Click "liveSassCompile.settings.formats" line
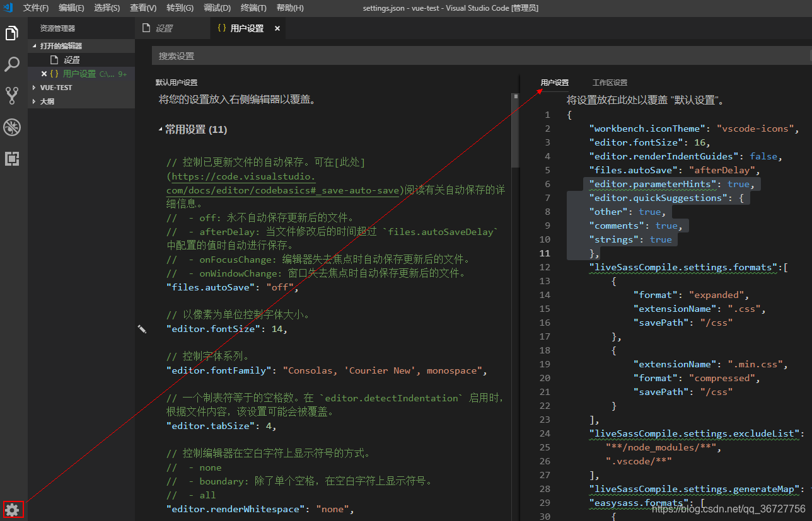Screen dimensions: 812x521 [688, 267]
